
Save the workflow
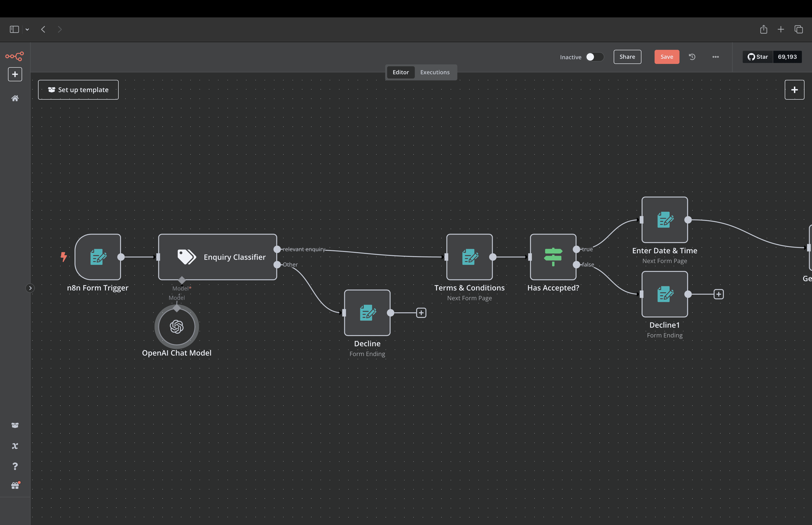pyautogui.click(x=667, y=57)
